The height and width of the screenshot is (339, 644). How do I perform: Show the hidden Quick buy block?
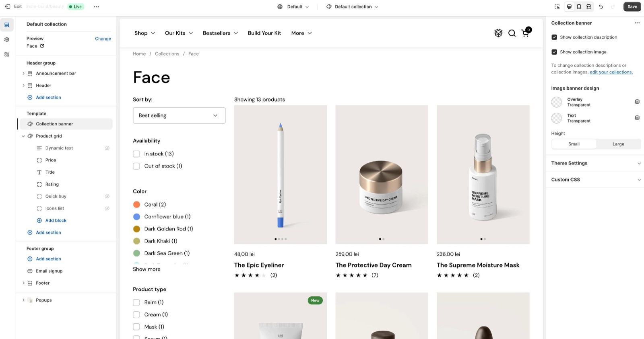pos(107,196)
